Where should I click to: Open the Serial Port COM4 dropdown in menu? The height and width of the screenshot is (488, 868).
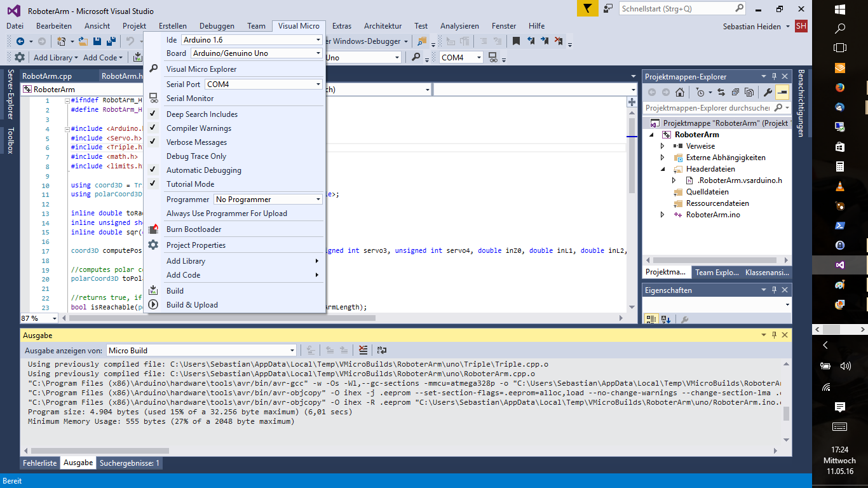(x=264, y=85)
